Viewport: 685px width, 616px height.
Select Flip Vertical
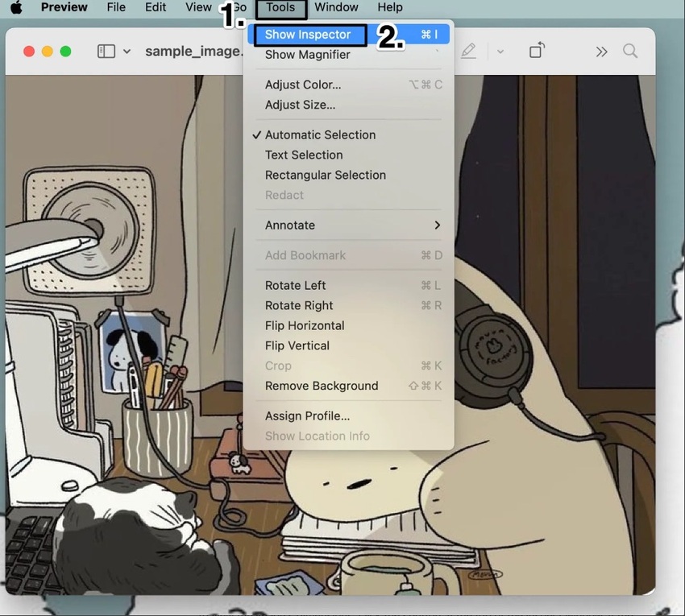point(349,345)
